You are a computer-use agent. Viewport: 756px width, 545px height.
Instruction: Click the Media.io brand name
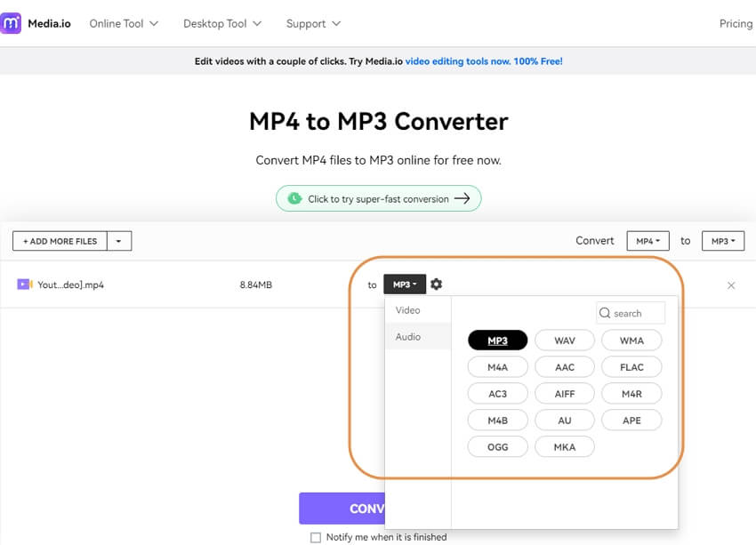pyautogui.click(x=49, y=24)
